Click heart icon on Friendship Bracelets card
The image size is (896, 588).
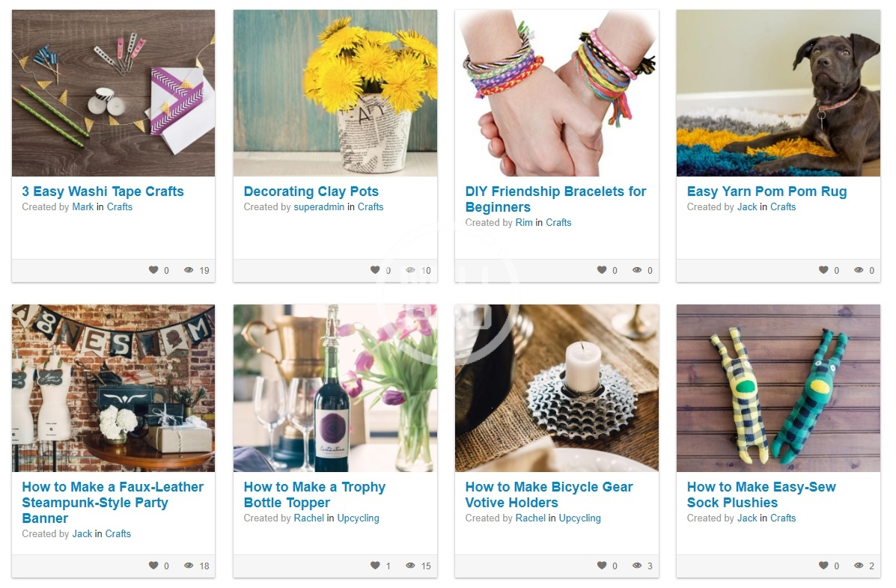[602, 270]
